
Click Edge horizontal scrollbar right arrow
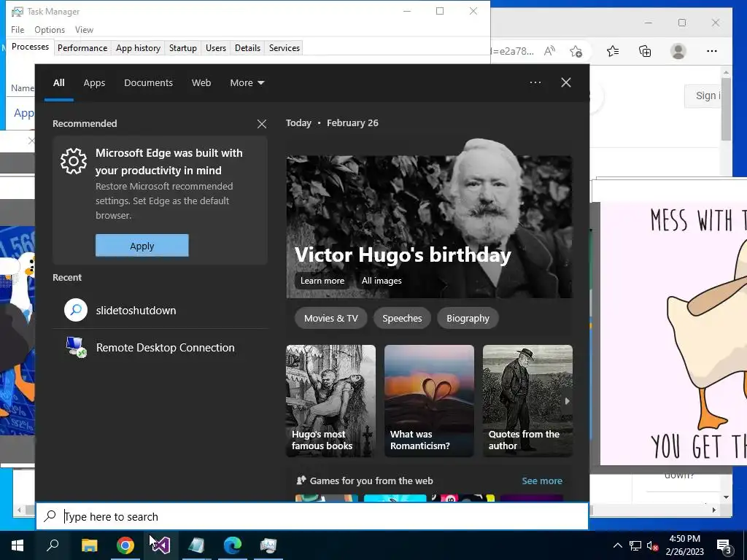tap(713, 510)
